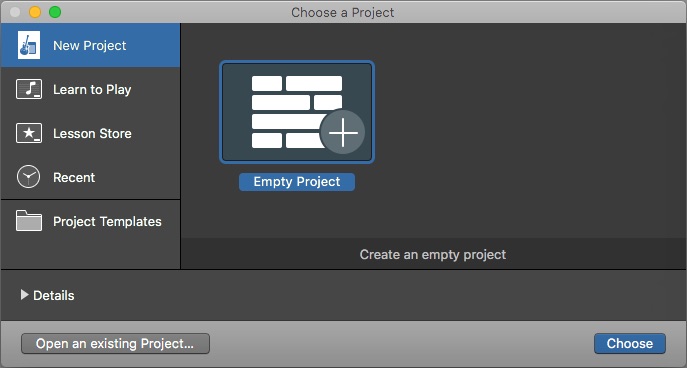Switch to Learn to Play section
687x368 pixels.
click(x=91, y=89)
